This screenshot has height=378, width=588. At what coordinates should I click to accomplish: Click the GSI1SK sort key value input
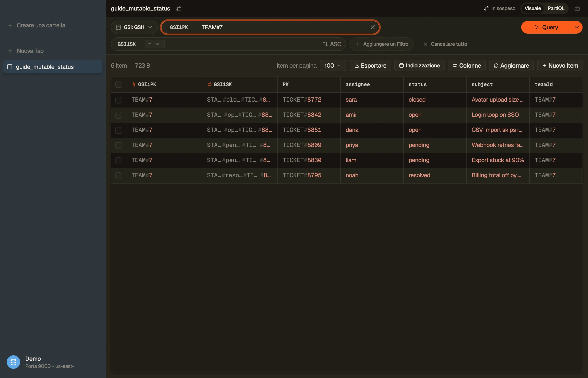coord(242,44)
